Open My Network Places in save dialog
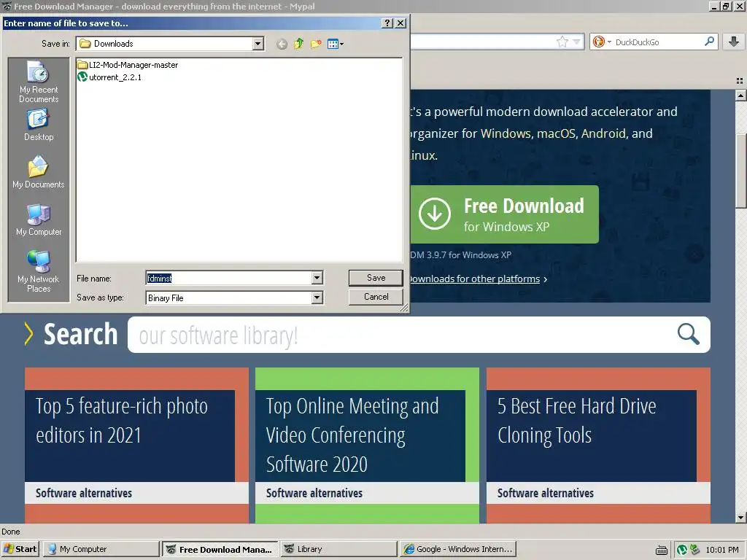Image resolution: width=747 pixels, height=560 pixels. click(x=39, y=271)
